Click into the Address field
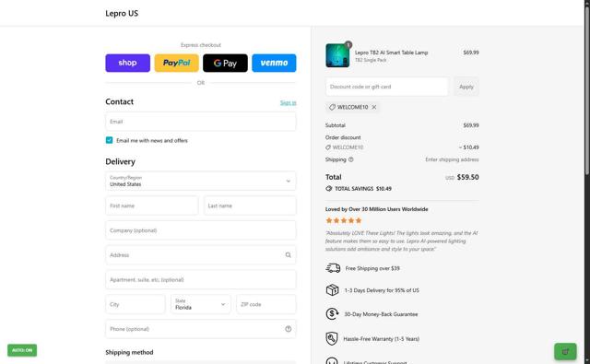 pos(201,255)
